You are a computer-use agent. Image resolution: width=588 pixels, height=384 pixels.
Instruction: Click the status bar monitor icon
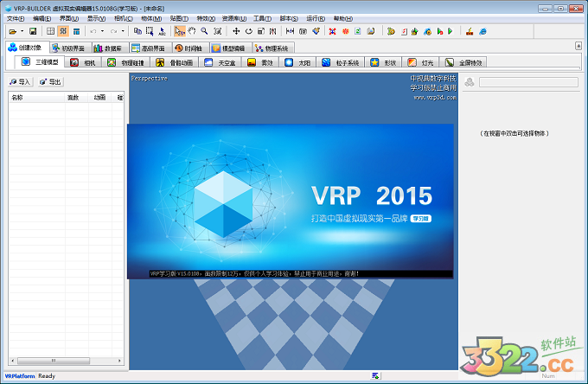[x=375, y=375]
